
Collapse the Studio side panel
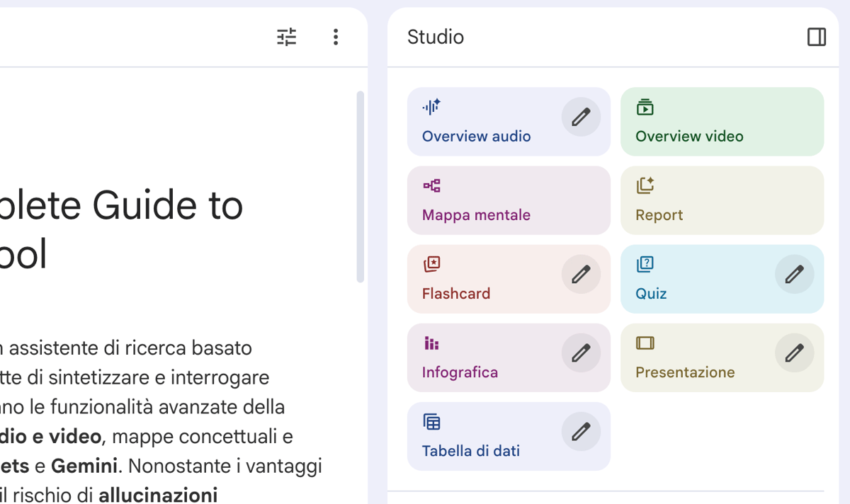[x=817, y=37]
